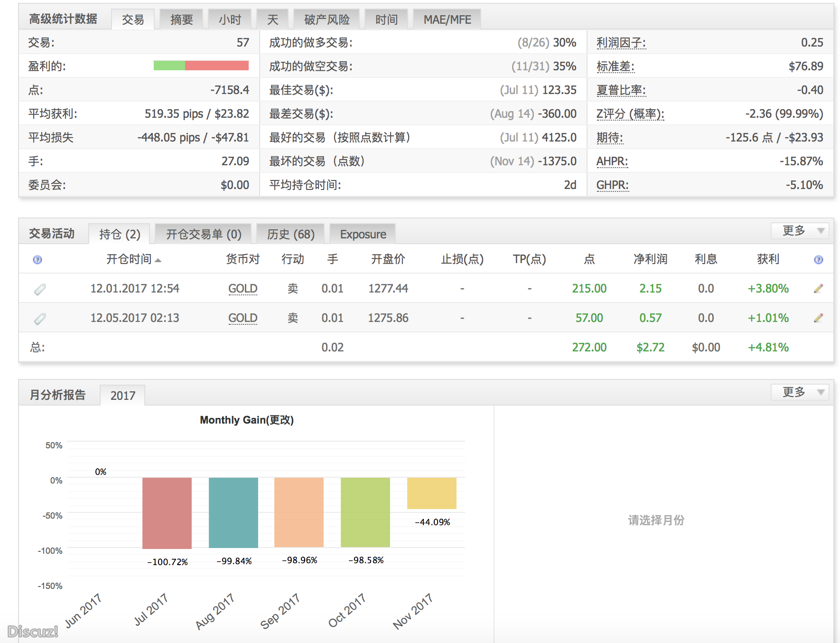Switch to the 交易 statistics tab
The image size is (840, 643).
click(133, 19)
